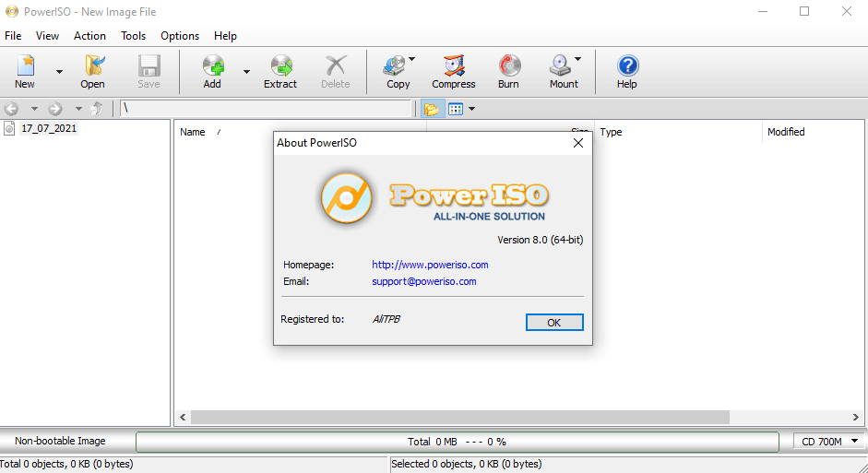The width and height of the screenshot is (868, 473).
Task: Open the view mode dropdown arrow
Action: pos(471,109)
